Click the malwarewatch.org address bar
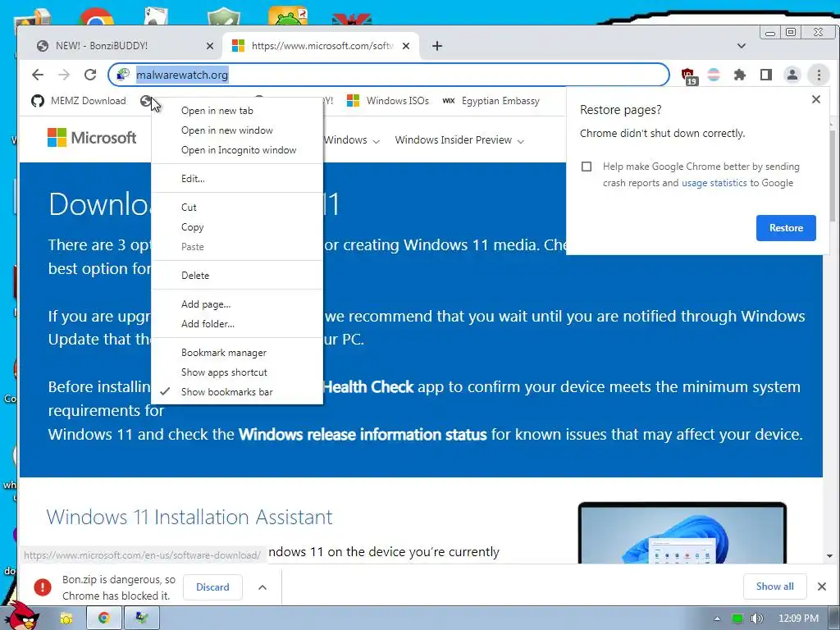 click(x=388, y=75)
